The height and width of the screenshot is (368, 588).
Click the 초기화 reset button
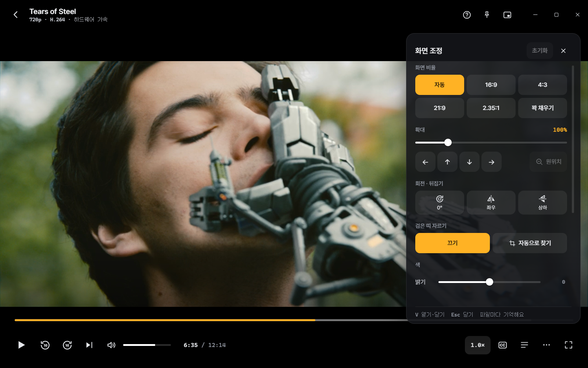click(540, 50)
